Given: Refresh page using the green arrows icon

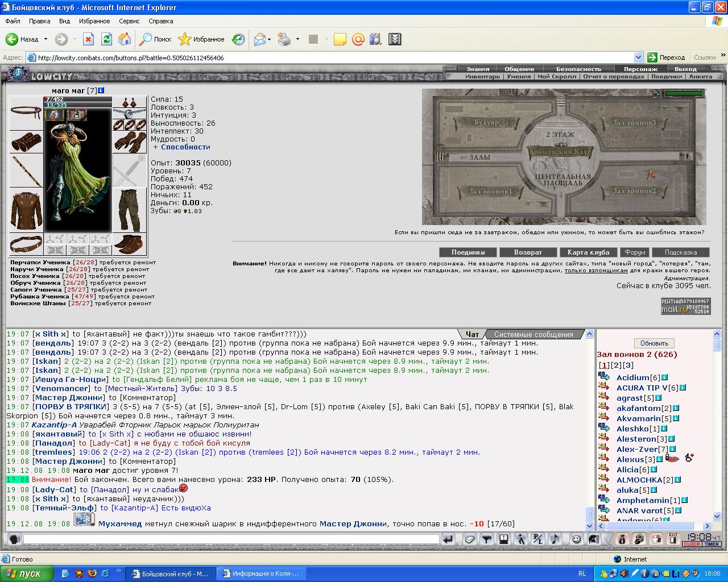Looking at the screenshot, I should coord(106,39).
